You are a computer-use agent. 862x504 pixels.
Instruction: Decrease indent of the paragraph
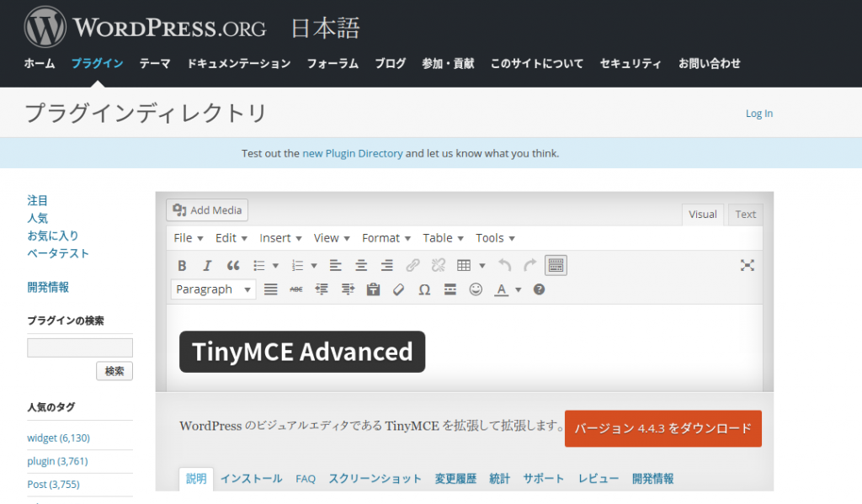click(322, 289)
